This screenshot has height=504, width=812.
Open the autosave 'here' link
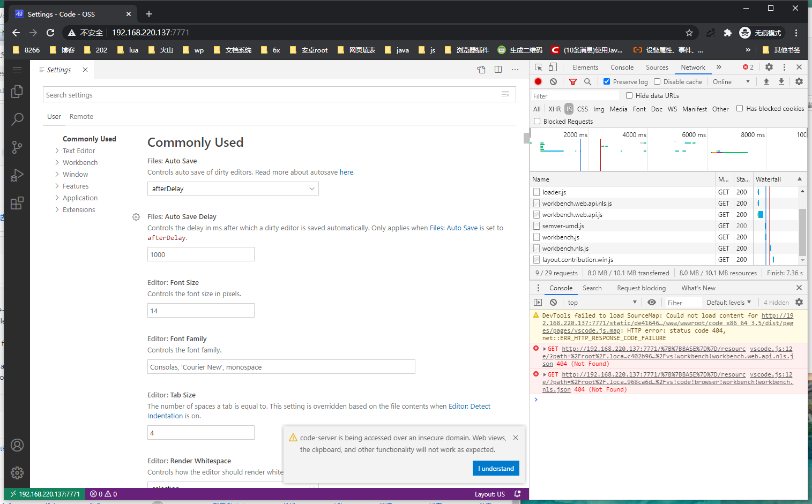pyautogui.click(x=346, y=172)
